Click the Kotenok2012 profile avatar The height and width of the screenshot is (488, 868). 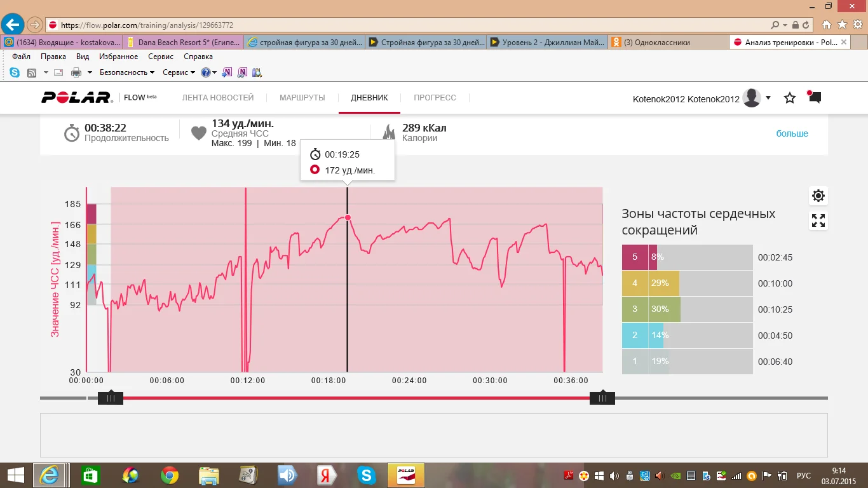[752, 98]
